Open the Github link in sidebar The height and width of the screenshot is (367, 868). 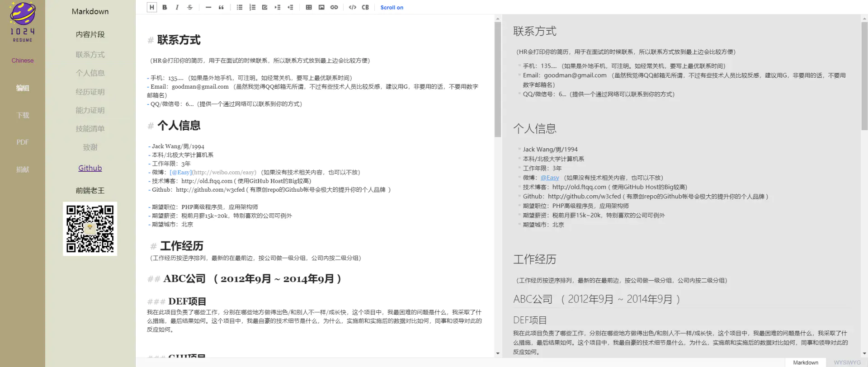pos(90,168)
